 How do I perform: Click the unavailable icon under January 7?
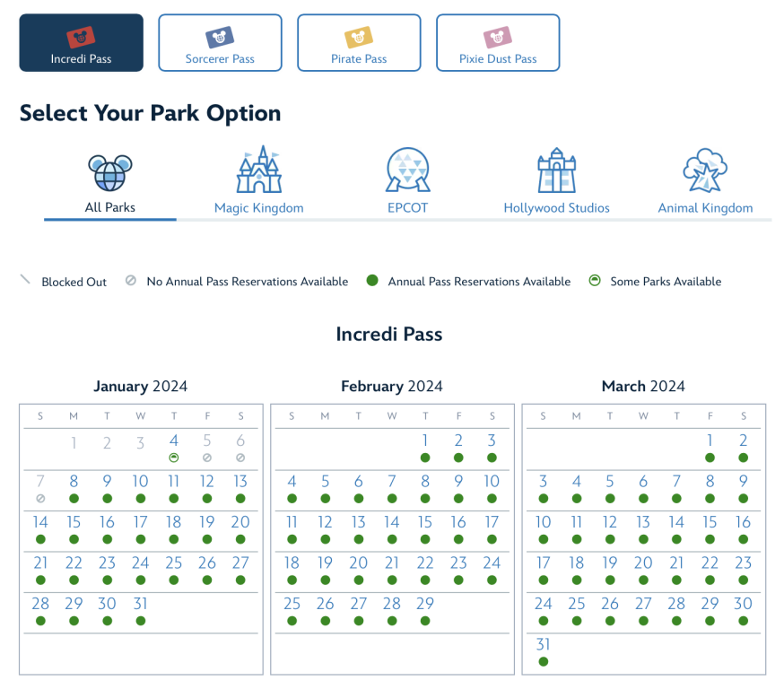click(40, 499)
